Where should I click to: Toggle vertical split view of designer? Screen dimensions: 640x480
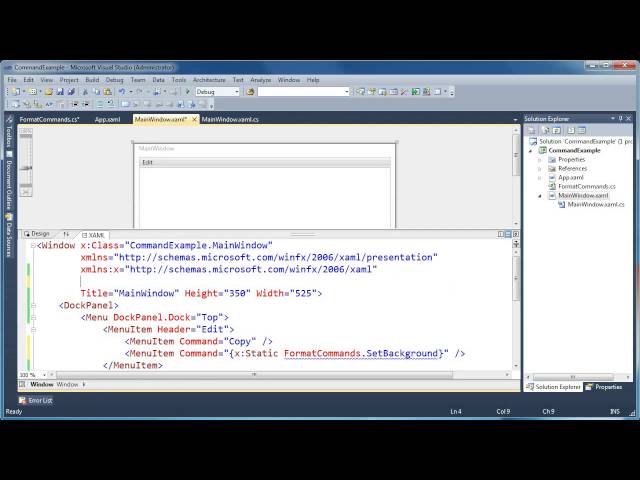coord(501,234)
